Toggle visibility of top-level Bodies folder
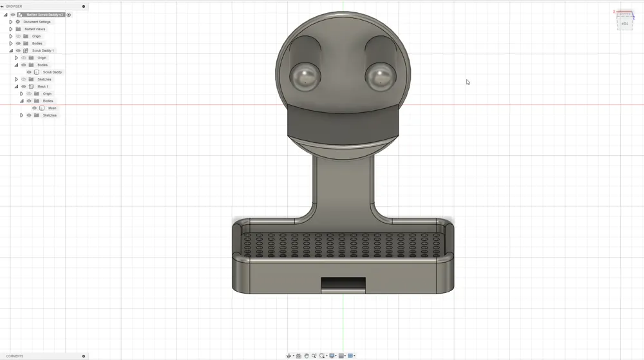The height and width of the screenshot is (360, 644). click(18, 44)
